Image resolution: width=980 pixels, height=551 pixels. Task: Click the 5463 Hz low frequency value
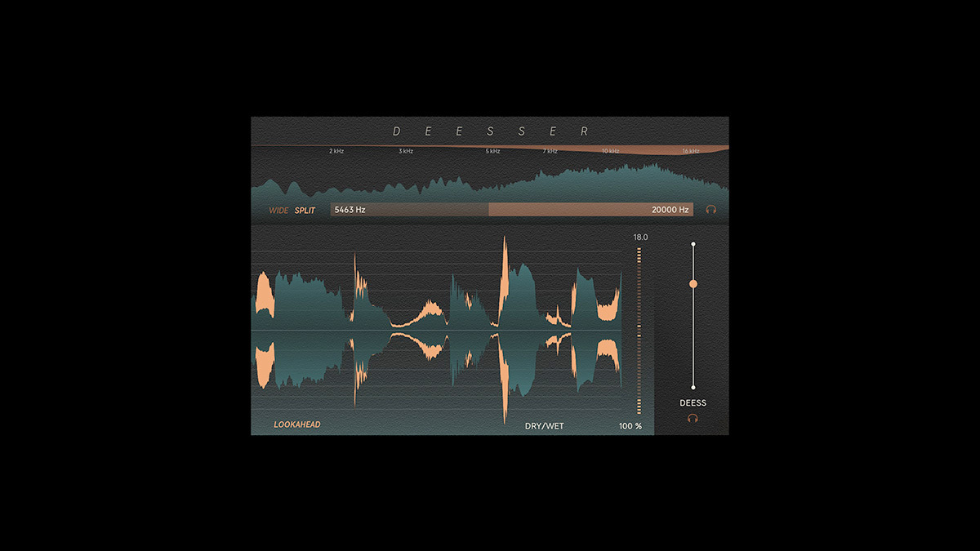[350, 210]
